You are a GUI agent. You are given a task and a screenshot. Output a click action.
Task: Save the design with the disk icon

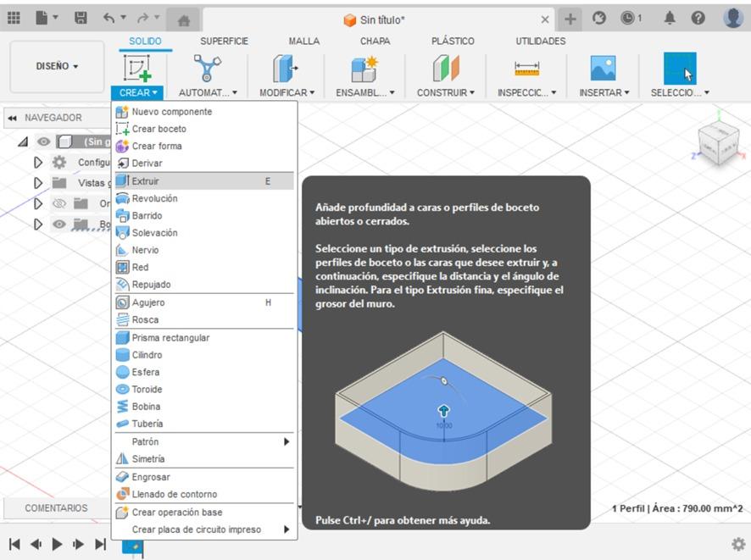[x=81, y=18]
